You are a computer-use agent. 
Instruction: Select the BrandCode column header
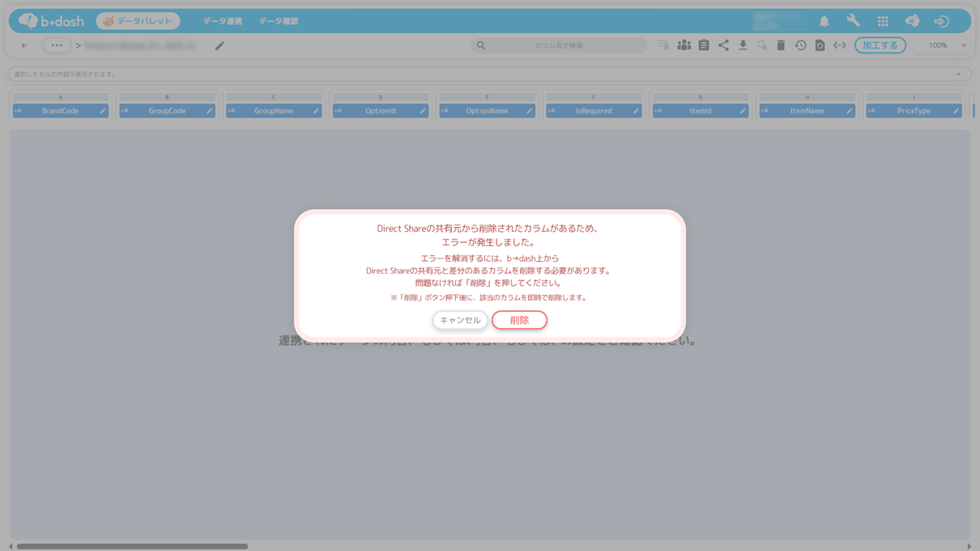pyautogui.click(x=60, y=111)
